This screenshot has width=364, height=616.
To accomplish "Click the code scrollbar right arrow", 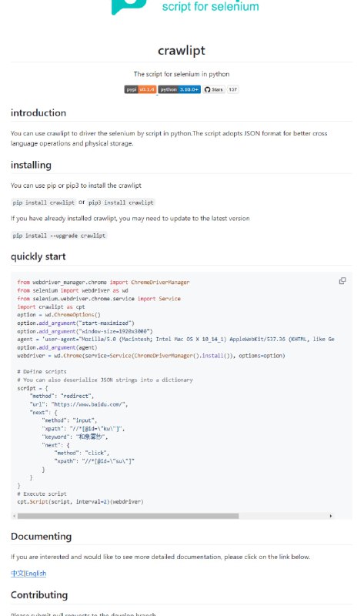I will tap(331, 516).
